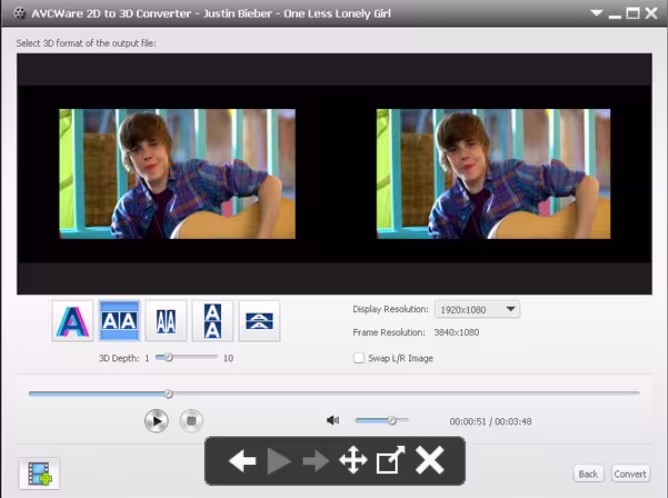This screenshot has height=498, width=668.
Task: Click the overlay right arrow button
Action: point(316,461)
